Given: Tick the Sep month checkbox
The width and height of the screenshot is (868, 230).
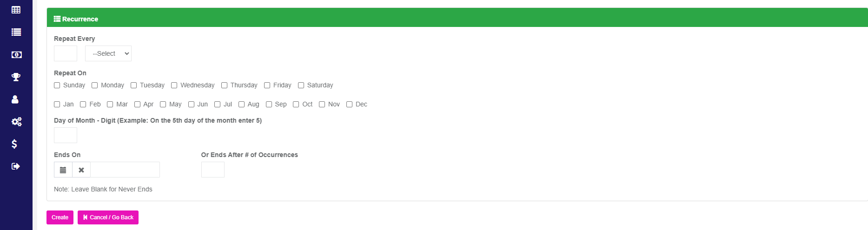Looking at the screenshot, I should click(x=269, y=104).
